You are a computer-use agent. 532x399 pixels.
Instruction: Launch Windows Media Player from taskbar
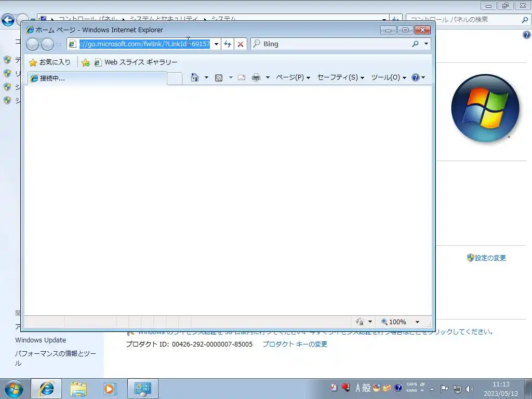(109, 389)
